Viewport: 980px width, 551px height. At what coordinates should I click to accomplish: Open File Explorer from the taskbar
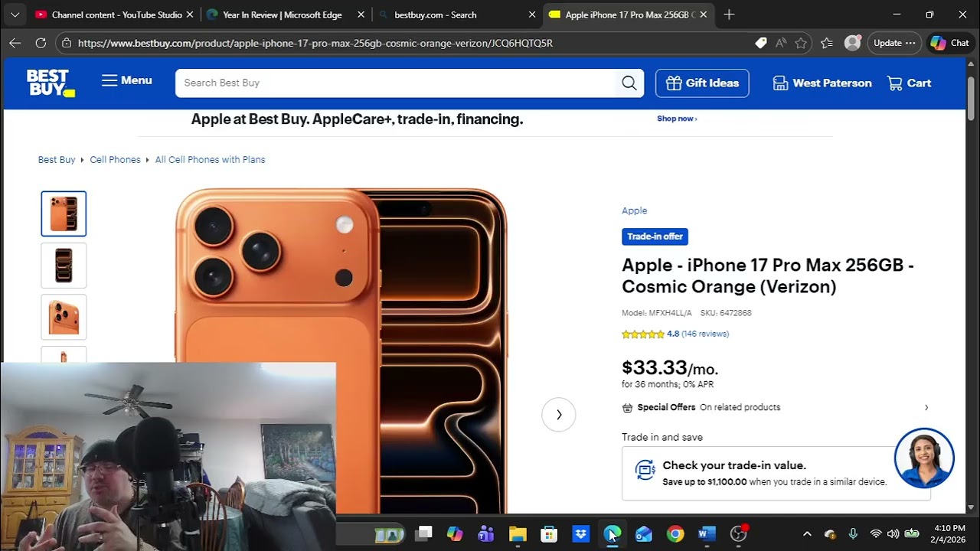pos(518,534)
